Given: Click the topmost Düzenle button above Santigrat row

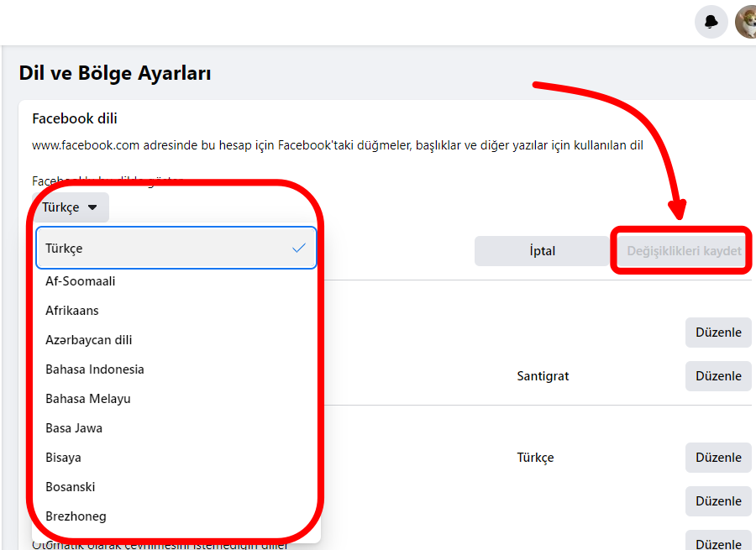Looking at the screenshot, I should point(718,333).
